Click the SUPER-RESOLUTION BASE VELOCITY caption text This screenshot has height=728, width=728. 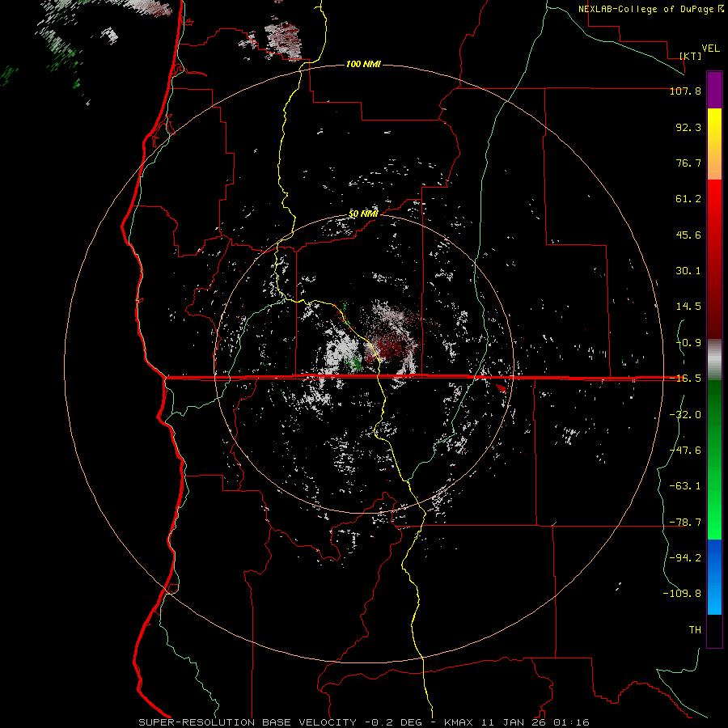click(x=248, y=722)
